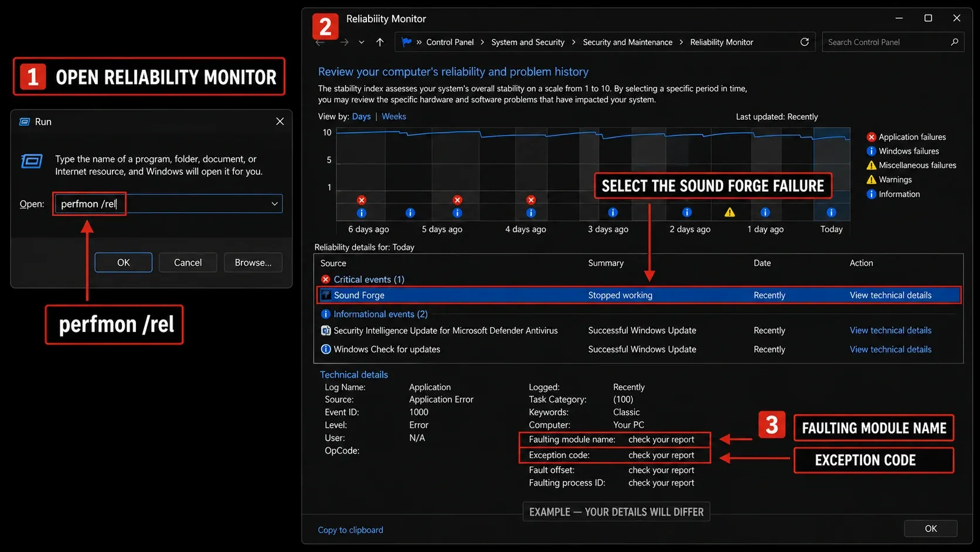980x552 pixels.
Task: Open the recent locations chevron near the forward arrow
Action: pos(362,42)
